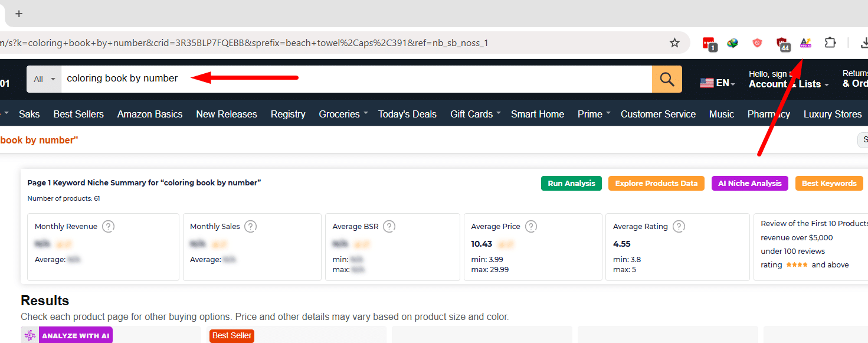
Task: Click the Monthly Revenue help question mark
Action: tap(108, 227)
